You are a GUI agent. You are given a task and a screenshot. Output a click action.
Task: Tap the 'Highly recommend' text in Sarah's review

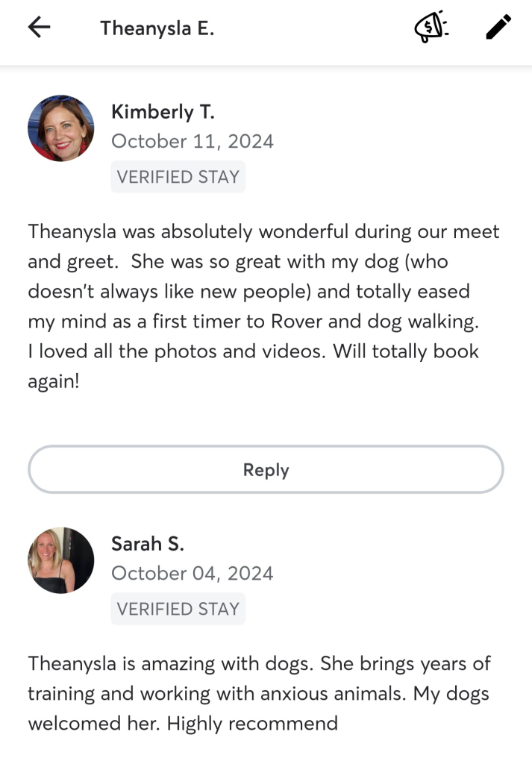(252, 724)
